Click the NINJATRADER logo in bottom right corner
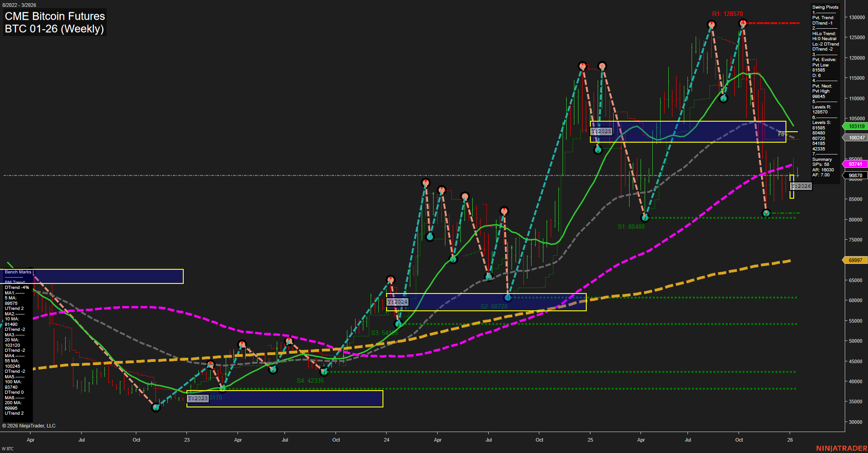 click(841, 447)
